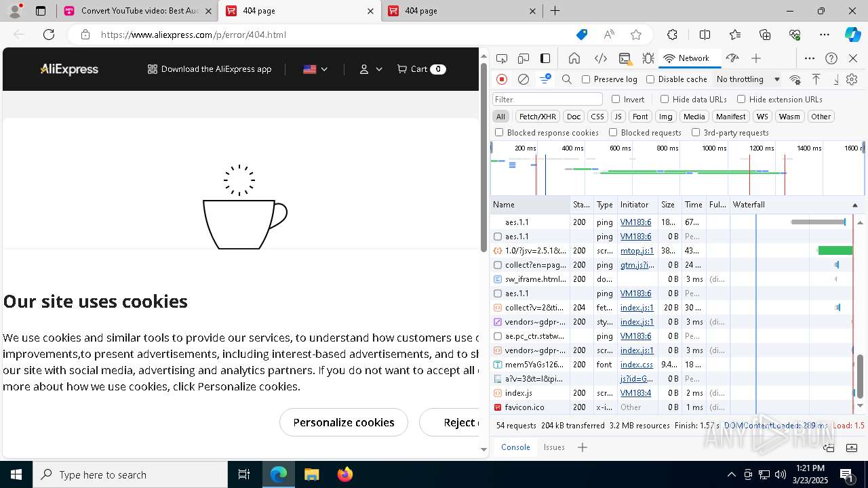Enable Disable cache checkbox
The image size is (868, 488).
650,79
